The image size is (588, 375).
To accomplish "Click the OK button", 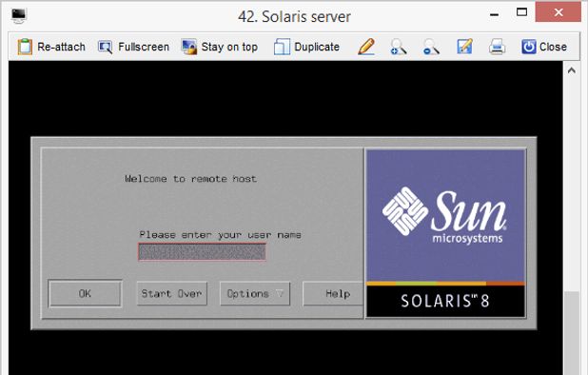I will [x=85, y=293].
